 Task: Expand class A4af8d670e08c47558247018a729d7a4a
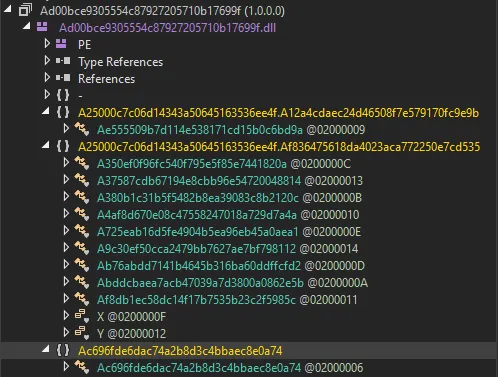66,213
